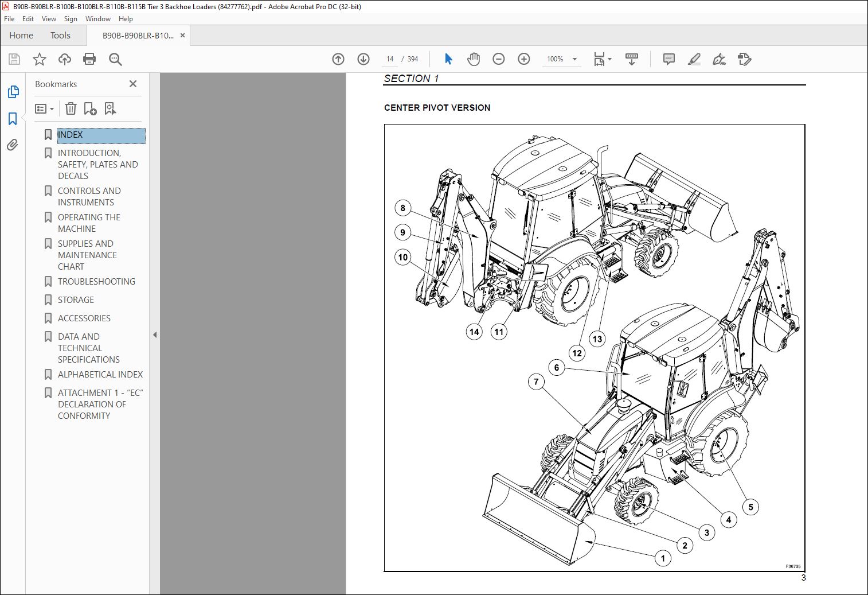Go to next page arrow
The height and width of the screenshot is (595, 868).
coord(363,59)
